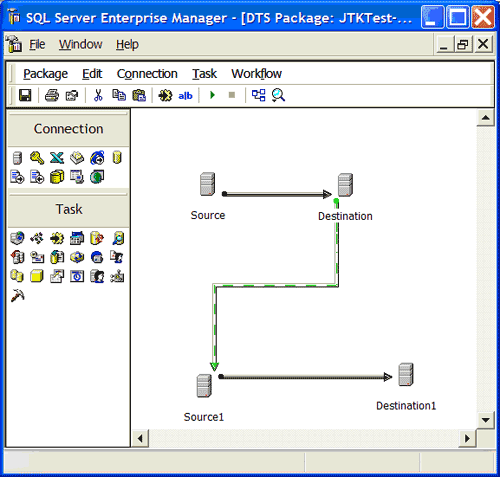
Task: Click the Add text annotation a|b icon
Action: pos(185,96)
